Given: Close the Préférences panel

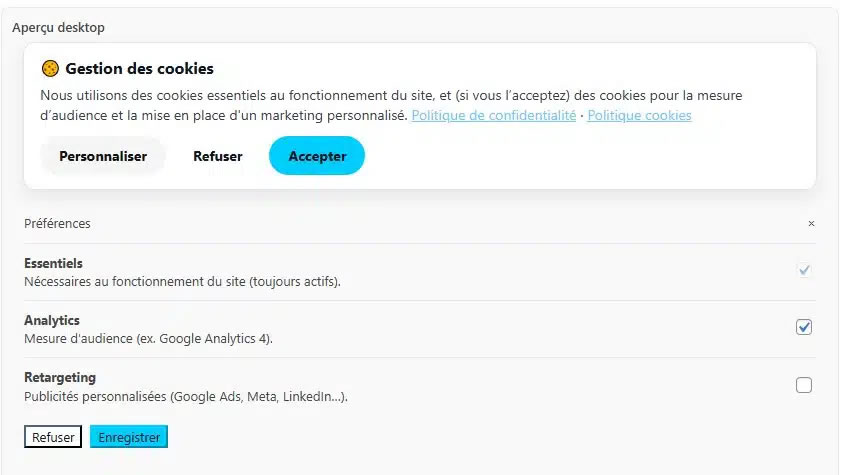Looking at the screenshot, I should 811,224.
